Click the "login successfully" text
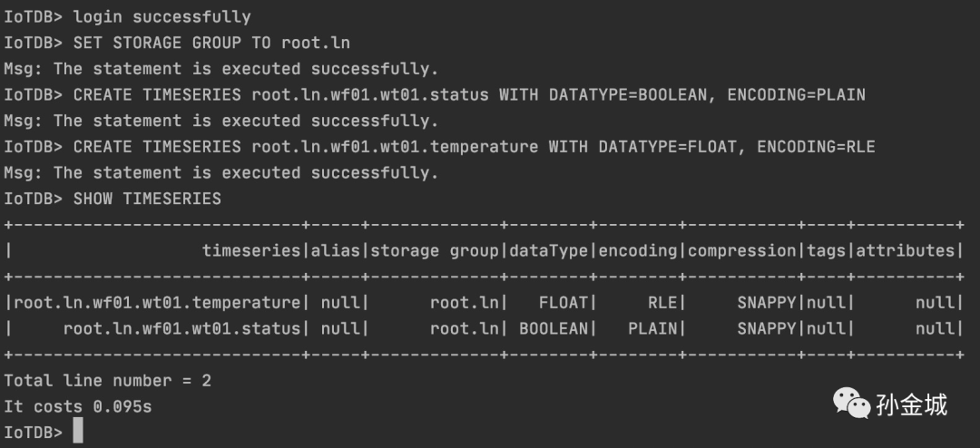 (162, 16)
